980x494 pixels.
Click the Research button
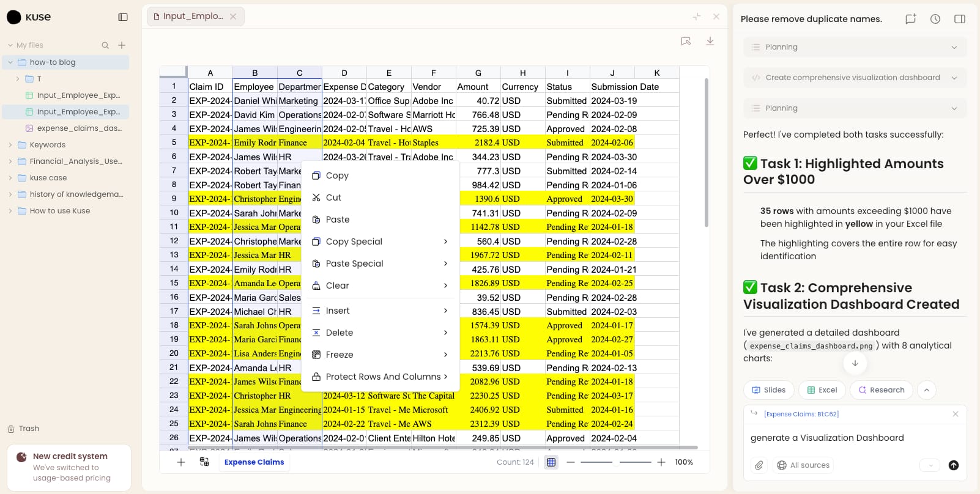882,390
